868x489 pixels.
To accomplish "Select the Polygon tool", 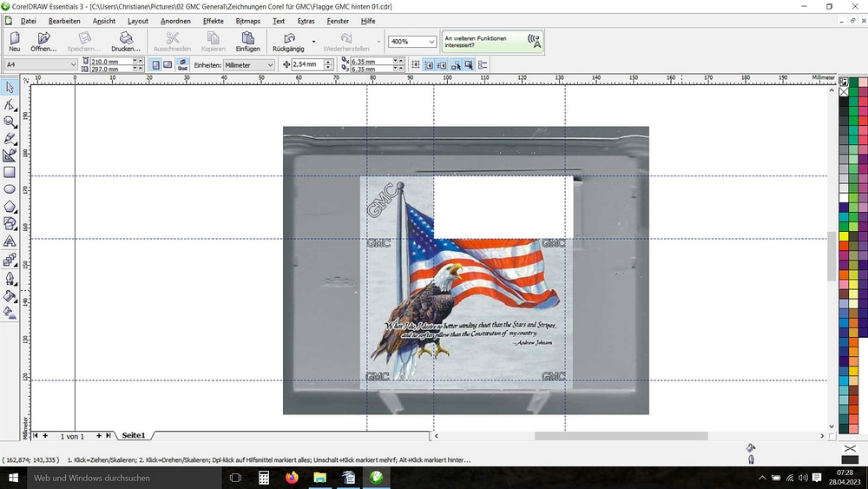I will click(x=10, y=207).
